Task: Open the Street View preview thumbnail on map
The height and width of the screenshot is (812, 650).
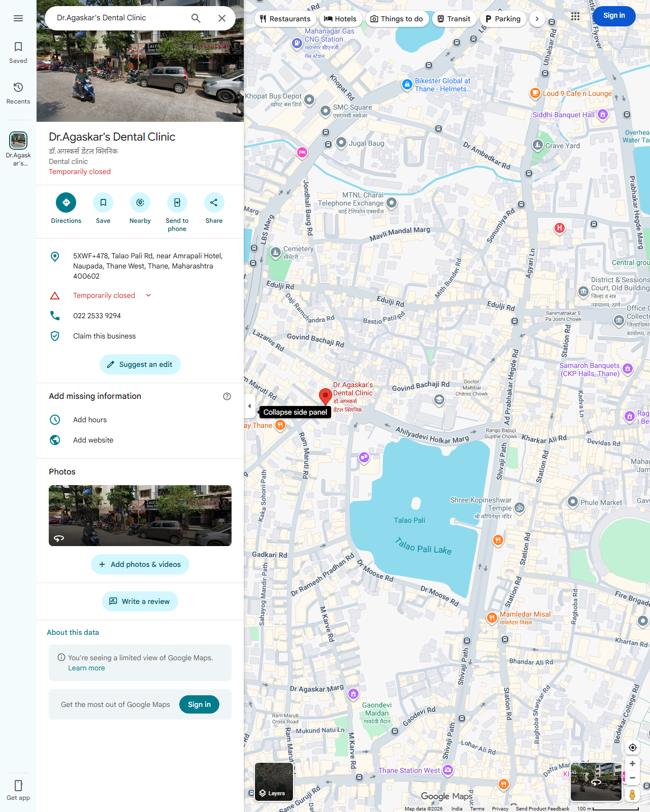Action: pyautogui.click(x=596, y=782)
